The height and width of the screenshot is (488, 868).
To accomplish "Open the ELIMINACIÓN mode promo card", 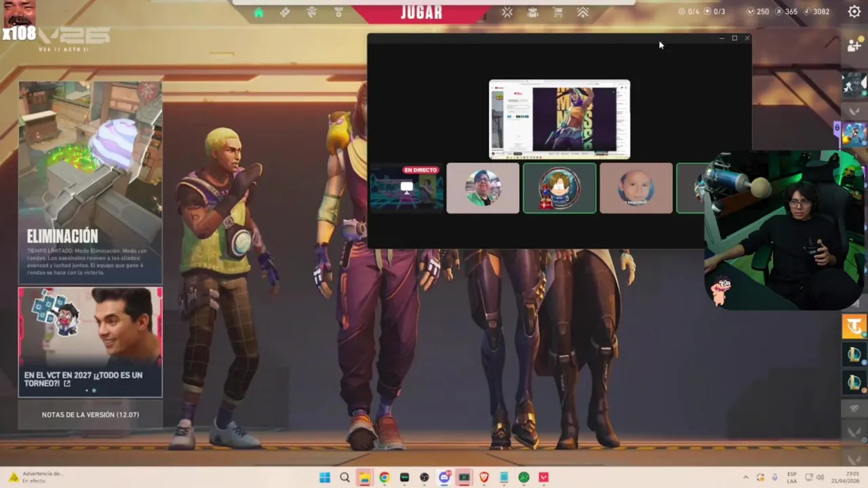I will pos(90,183).
